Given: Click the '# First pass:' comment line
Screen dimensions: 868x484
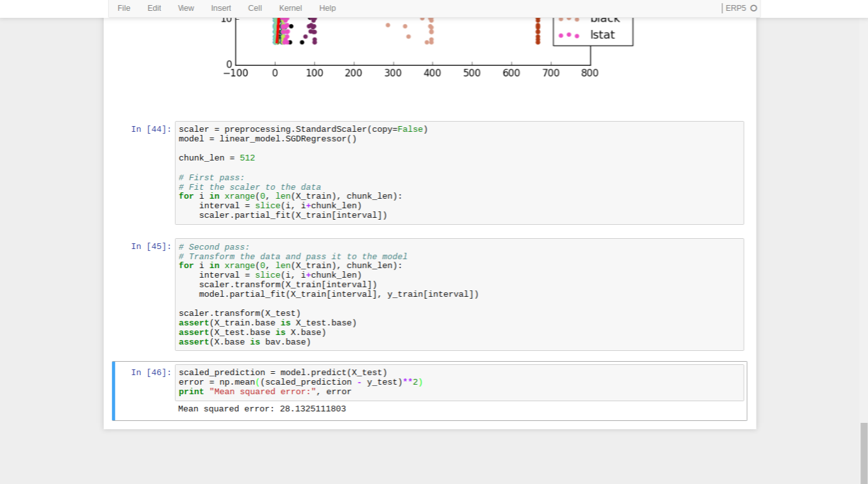Looking at the screenshot, I should (x=211, y=178).
